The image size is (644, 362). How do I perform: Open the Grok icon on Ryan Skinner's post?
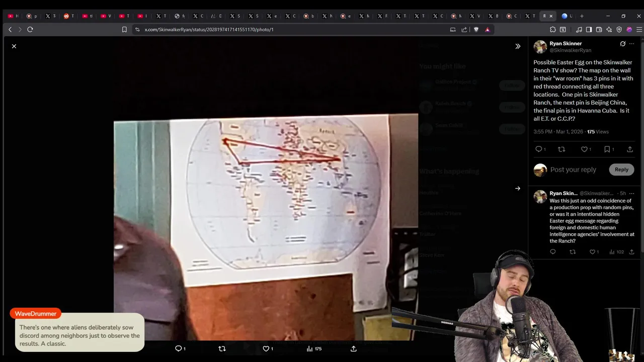(x=623, y=44)
